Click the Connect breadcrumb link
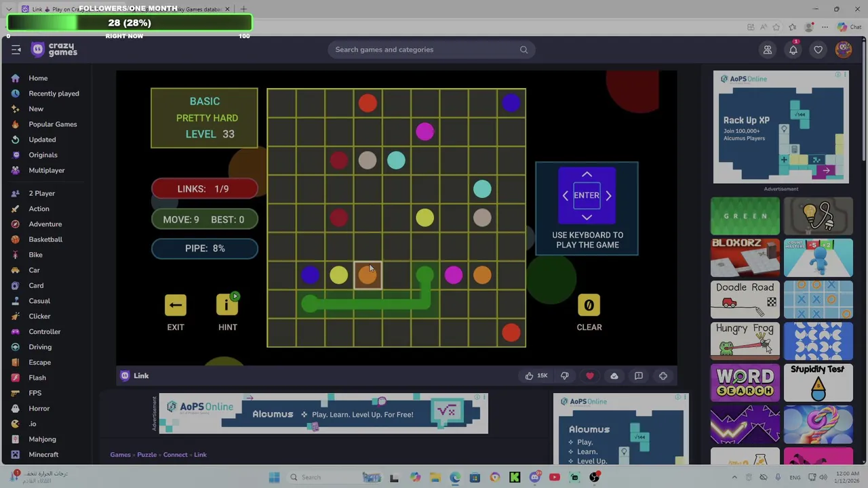 tap(175, 455)
